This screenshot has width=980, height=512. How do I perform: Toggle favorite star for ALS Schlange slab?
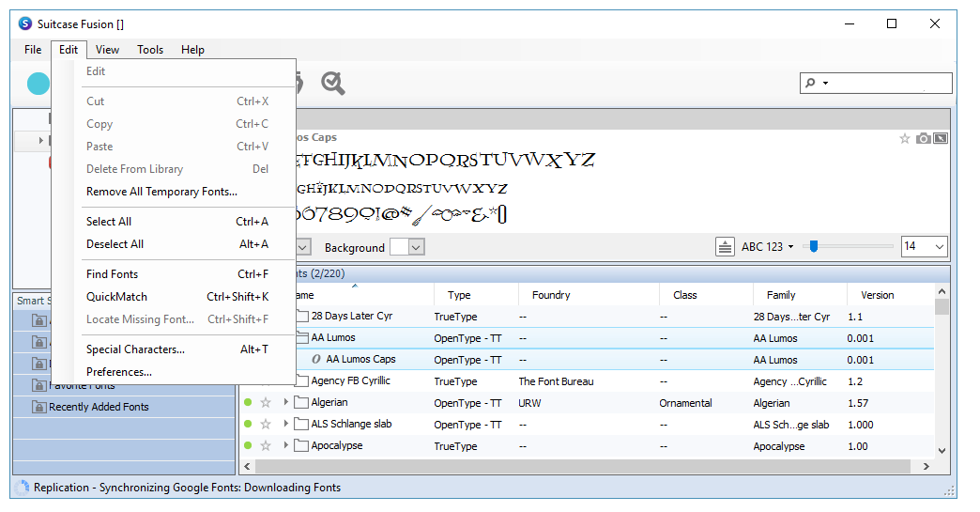[266, 424]
